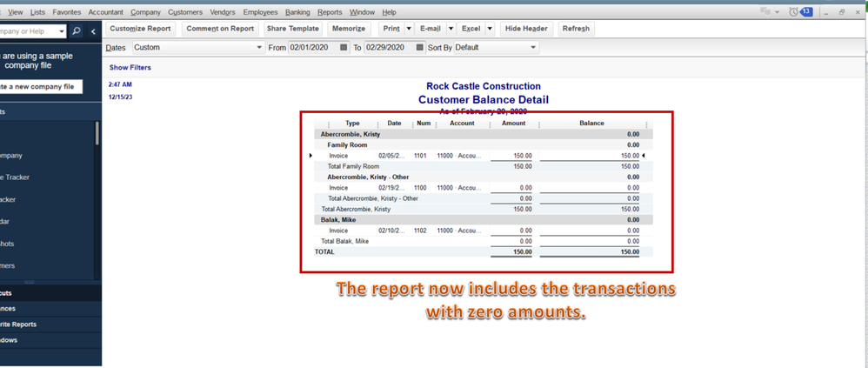Click the Total Balak, Mike row
The width and height of the screenshot is (868, 368).
coord(484,241)
